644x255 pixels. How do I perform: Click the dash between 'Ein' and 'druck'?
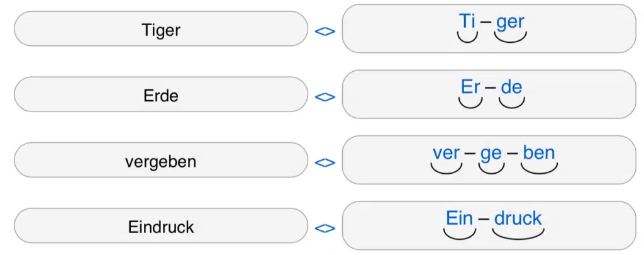click(x=483, y=220)
